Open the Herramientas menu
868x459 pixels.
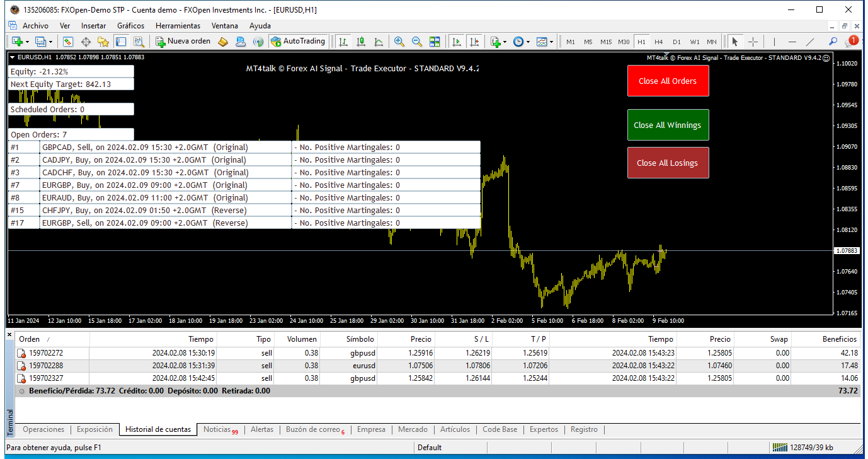[178, 26]
